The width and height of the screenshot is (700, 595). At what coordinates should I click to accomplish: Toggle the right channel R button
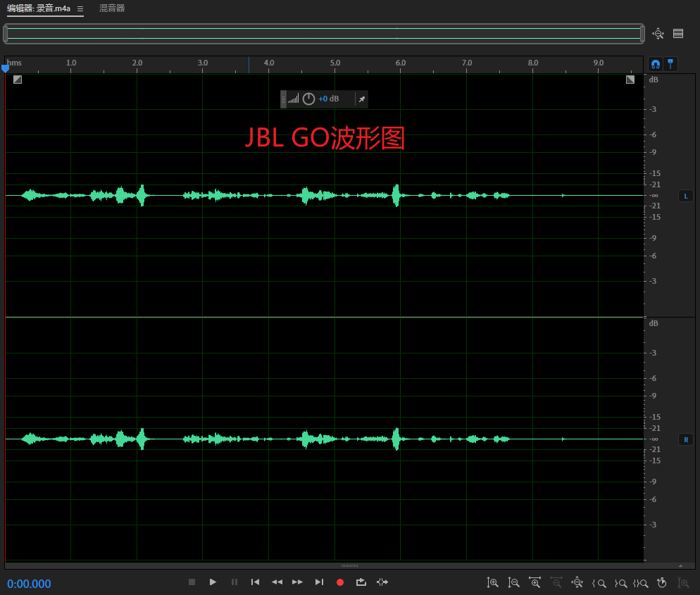pos(686,439)
